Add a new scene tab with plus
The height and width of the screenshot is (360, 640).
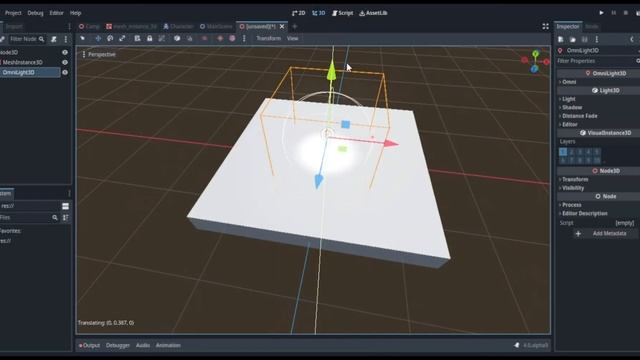point(295,27)
